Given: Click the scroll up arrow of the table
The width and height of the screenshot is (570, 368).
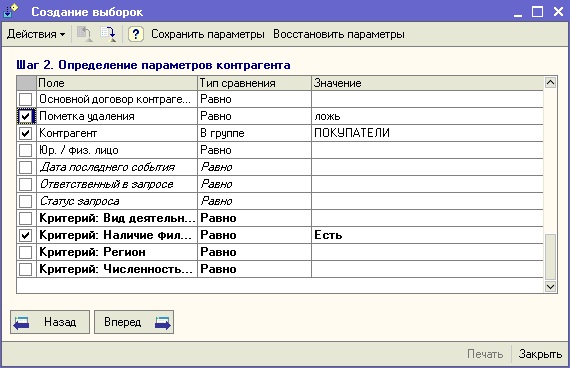Looking at the screenshot, I should click(550, 83).
